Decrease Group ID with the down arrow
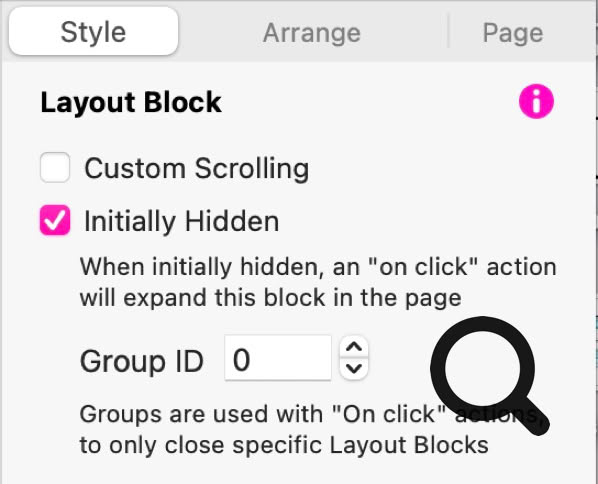The height and width of the screenshot is (484, 598). click(354, 368)
